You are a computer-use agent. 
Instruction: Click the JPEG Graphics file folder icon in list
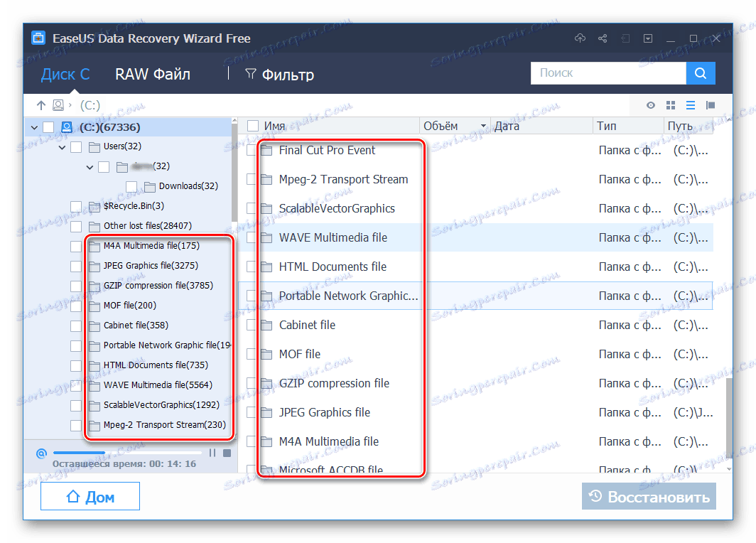click(x=266, y=413)
